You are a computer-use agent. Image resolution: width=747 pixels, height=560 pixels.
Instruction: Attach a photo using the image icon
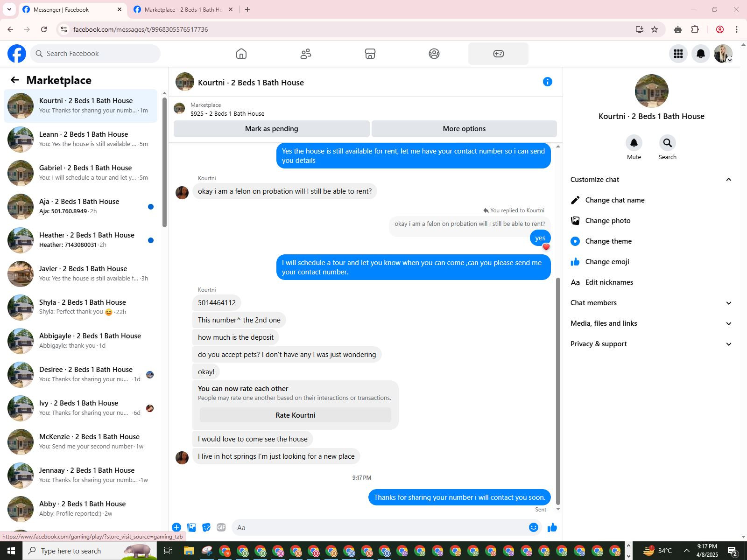191,527
